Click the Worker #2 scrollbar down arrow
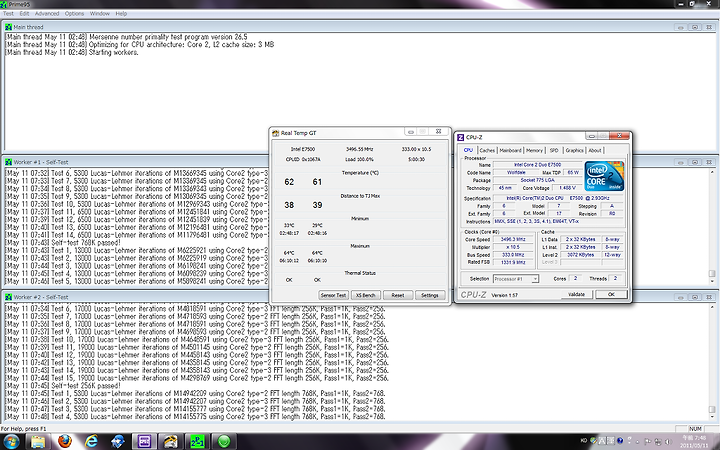 712,416
